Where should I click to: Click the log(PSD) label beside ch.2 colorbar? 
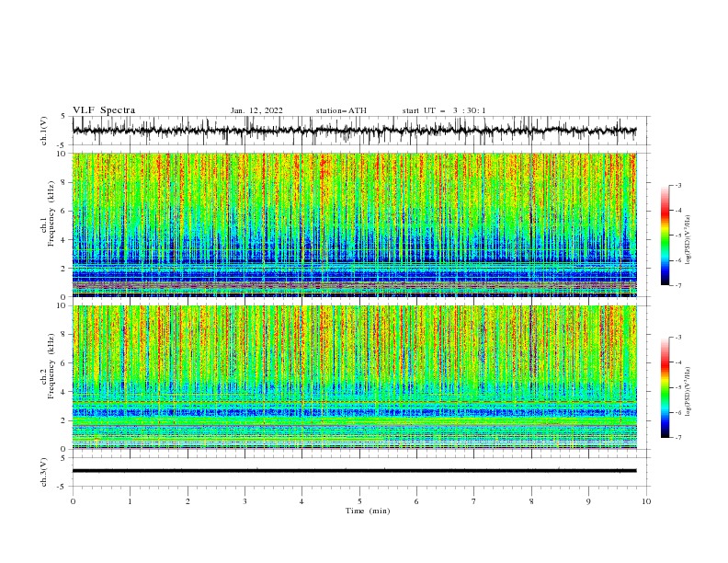[688, 391]
